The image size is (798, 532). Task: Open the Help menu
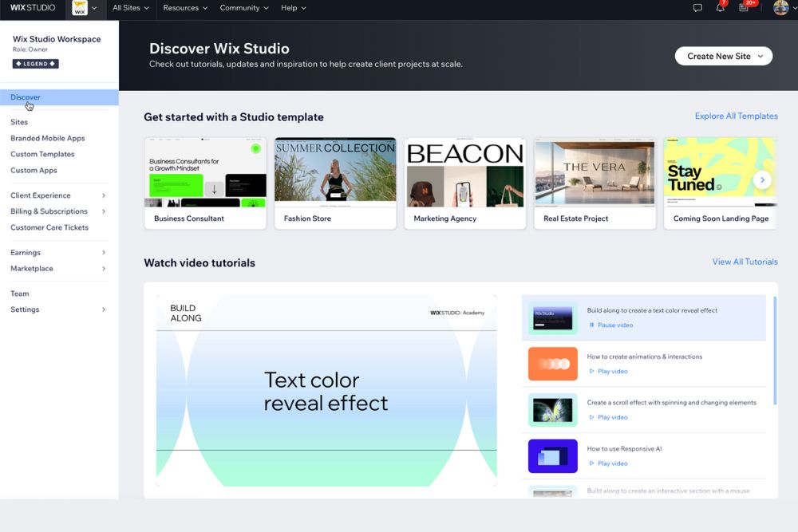pyautogui.click(x=294, y=8)
